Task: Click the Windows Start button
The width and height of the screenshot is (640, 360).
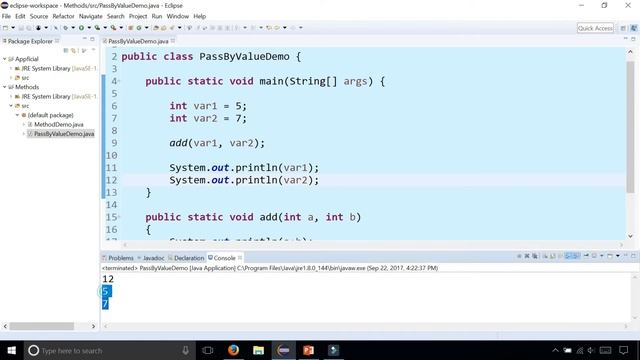Action: pos(11,350)
